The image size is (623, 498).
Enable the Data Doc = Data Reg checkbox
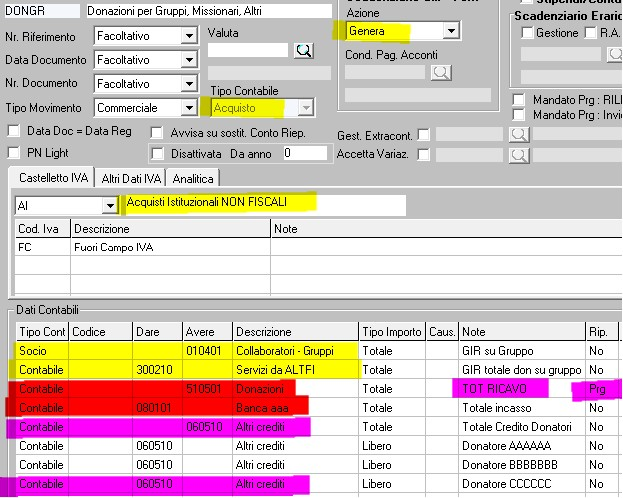14,131
